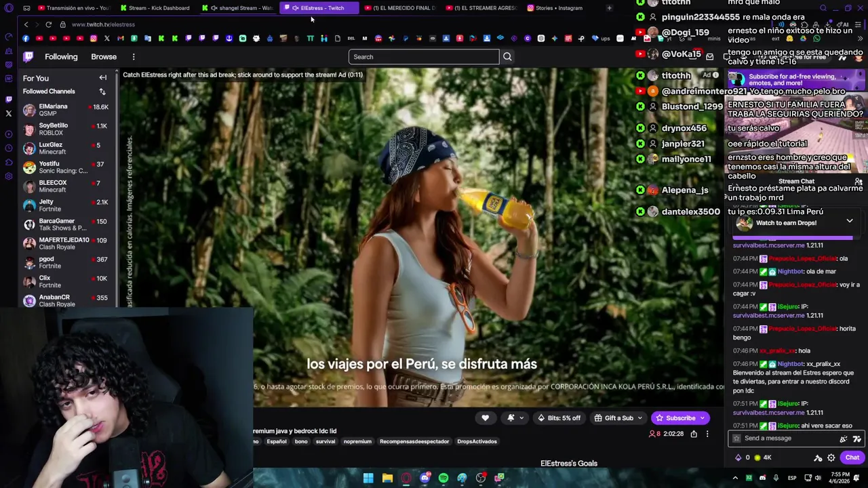Click the share stream icon
The image size is (868, 488).
coord(694,434)
